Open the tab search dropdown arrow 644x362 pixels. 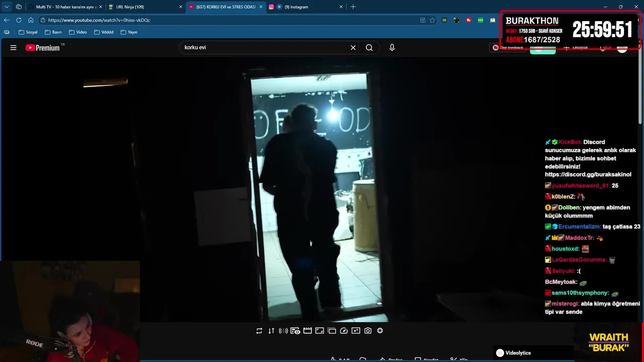[x=7, y=7]
